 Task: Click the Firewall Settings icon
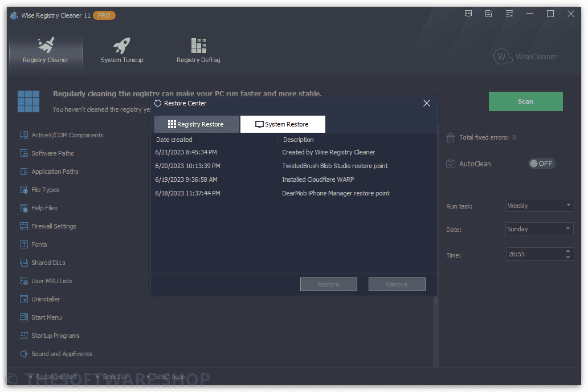point(23,226)
